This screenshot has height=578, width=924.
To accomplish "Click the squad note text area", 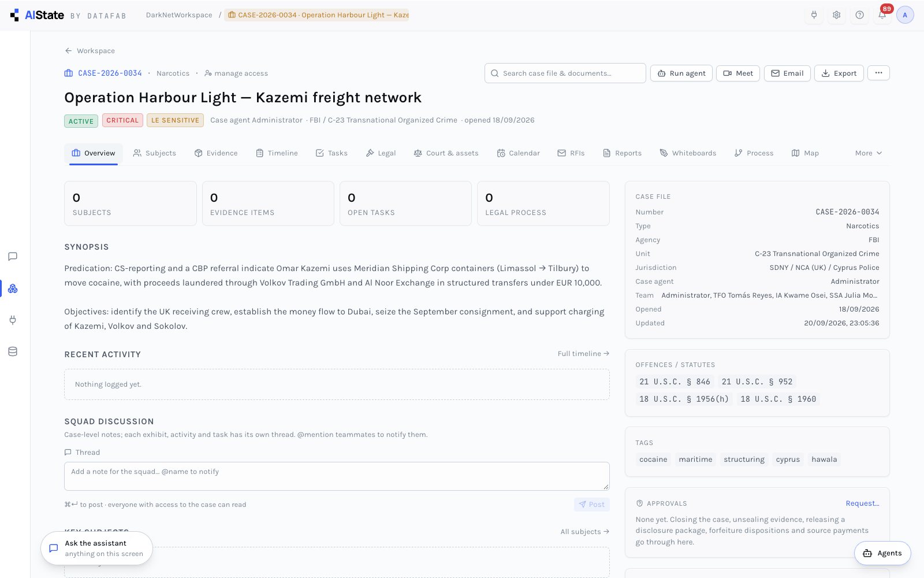I will pyautogui.click(x=337, y=476).
